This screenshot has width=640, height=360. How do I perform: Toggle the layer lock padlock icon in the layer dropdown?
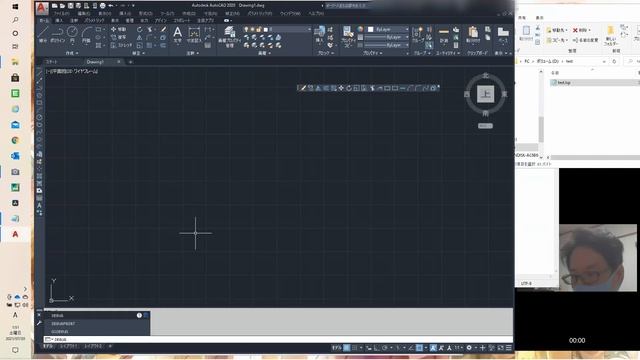258,29
